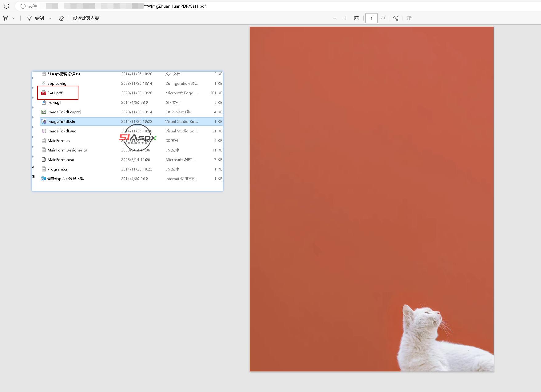Click the type label GIF 文件

[173, 103]
